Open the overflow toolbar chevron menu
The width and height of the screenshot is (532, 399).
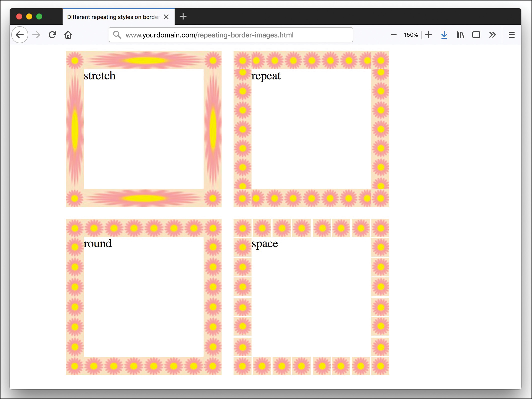click(x=492, y=35)
